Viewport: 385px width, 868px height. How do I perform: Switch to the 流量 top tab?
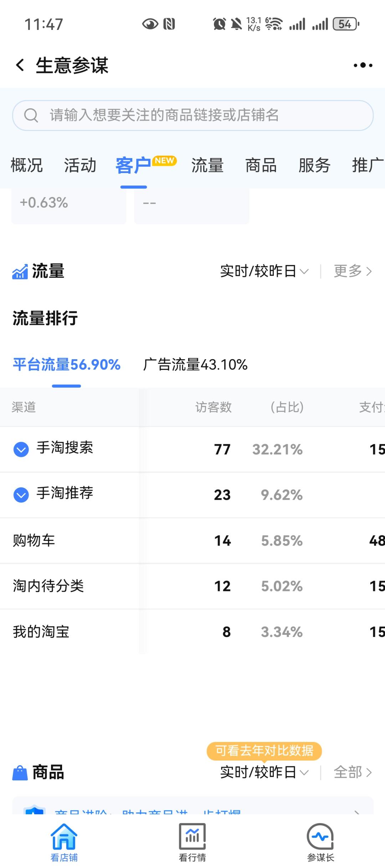pyautogui.click(x=207, y=166)
